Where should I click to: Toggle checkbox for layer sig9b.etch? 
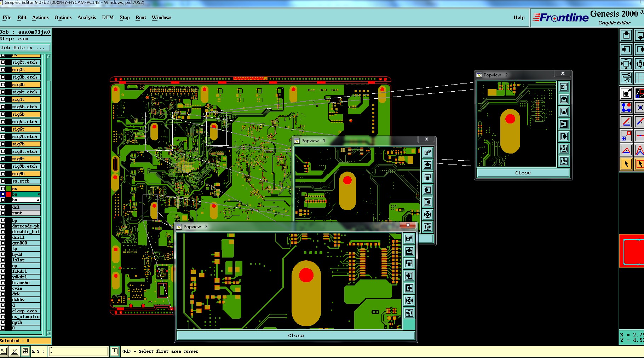pyautogui.click(x=3, y=166)
